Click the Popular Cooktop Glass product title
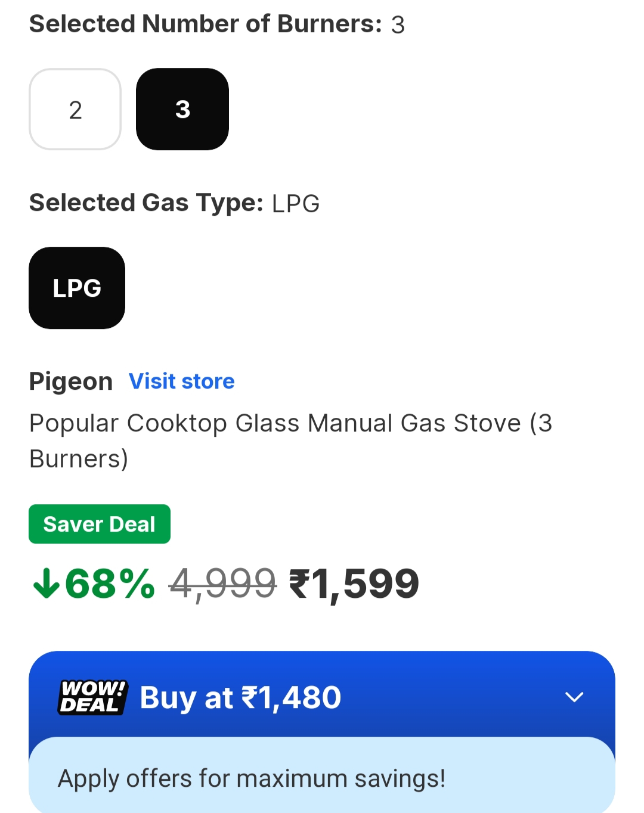 point(290,440)
